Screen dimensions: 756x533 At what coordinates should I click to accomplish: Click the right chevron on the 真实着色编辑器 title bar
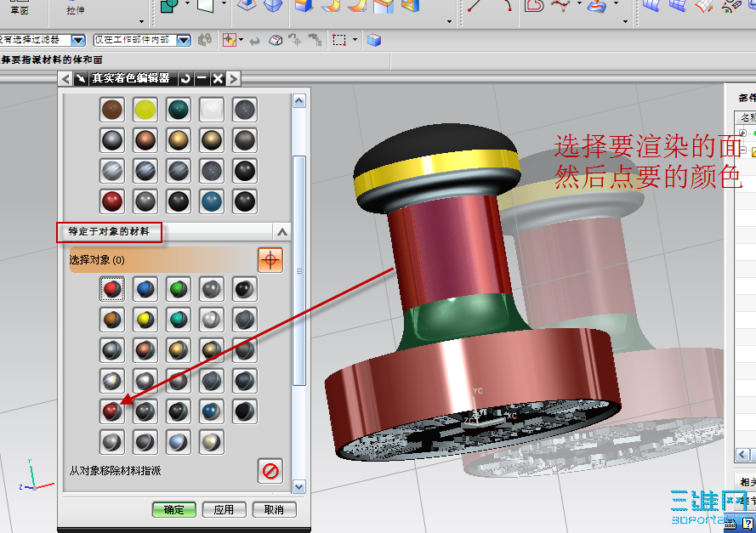233,78
